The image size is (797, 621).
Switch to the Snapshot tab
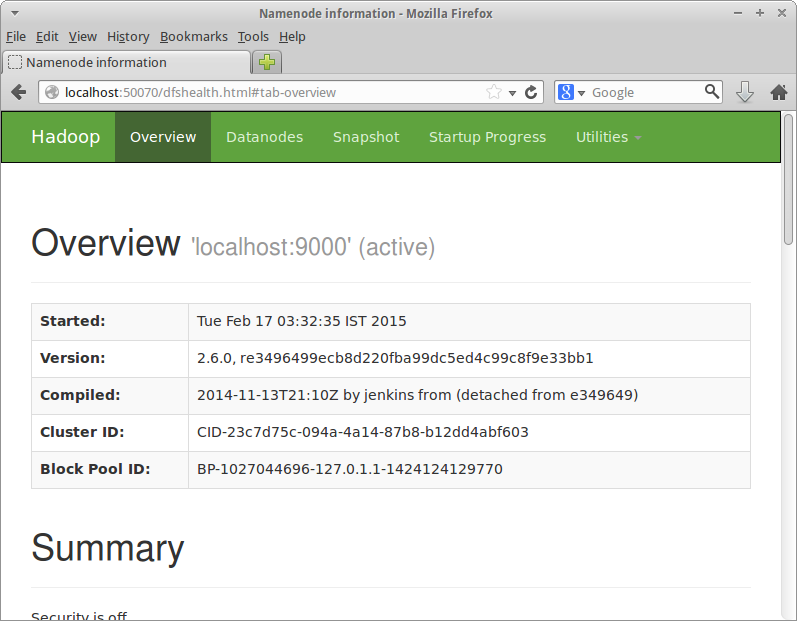[366, 137]
